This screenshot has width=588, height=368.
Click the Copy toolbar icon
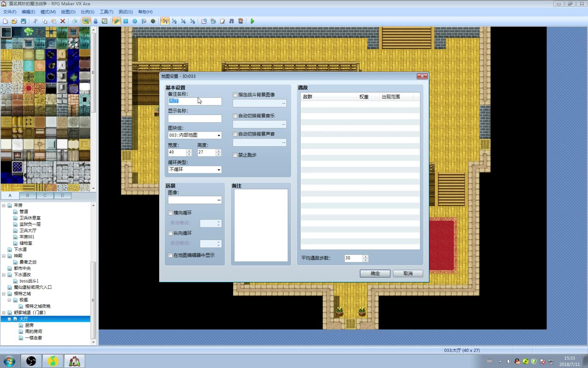click(x=45, y=21)
